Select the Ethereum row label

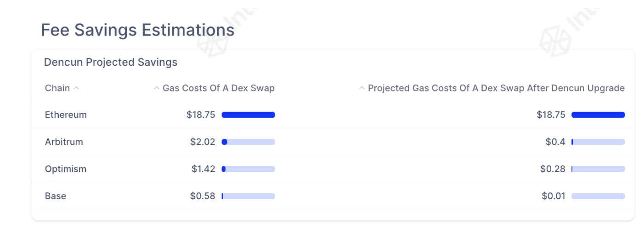pos(66,115)
